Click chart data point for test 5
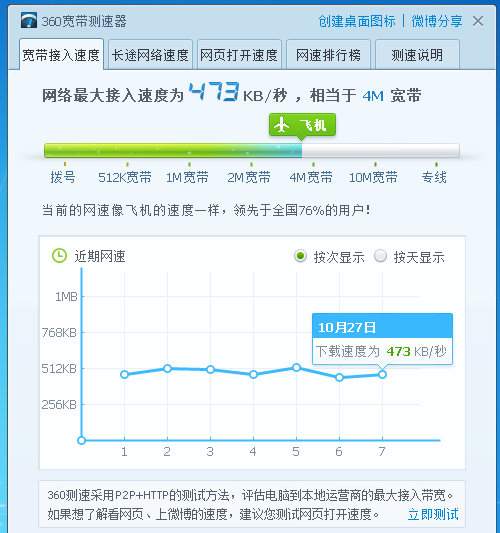This screenshot has width=500, height=533. tap(296, 367)
